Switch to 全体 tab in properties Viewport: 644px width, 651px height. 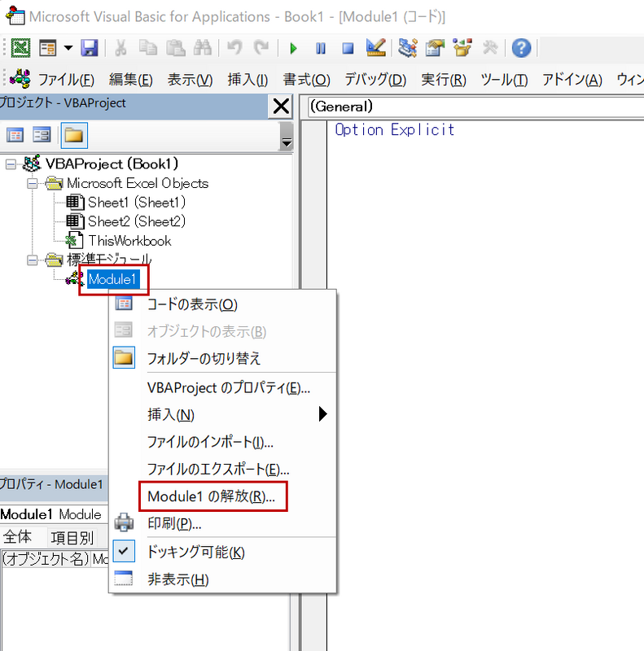click(x=17, y=537)
